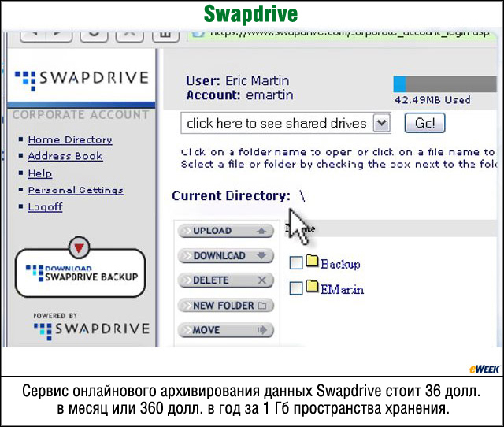Image resolution: width=504 pixels, height=427 pixels.
Task: Click the 'CORPORATE ACCOUNT' heading
Action: [80, 115]
